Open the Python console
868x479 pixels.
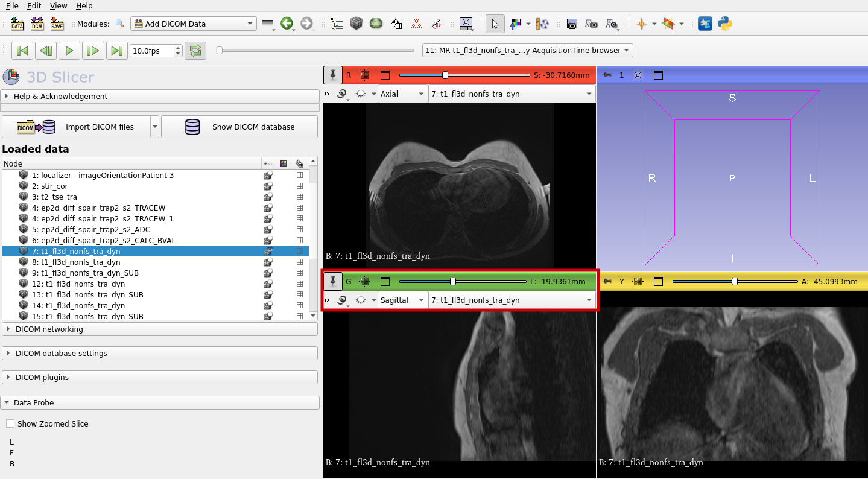point(724,24)
